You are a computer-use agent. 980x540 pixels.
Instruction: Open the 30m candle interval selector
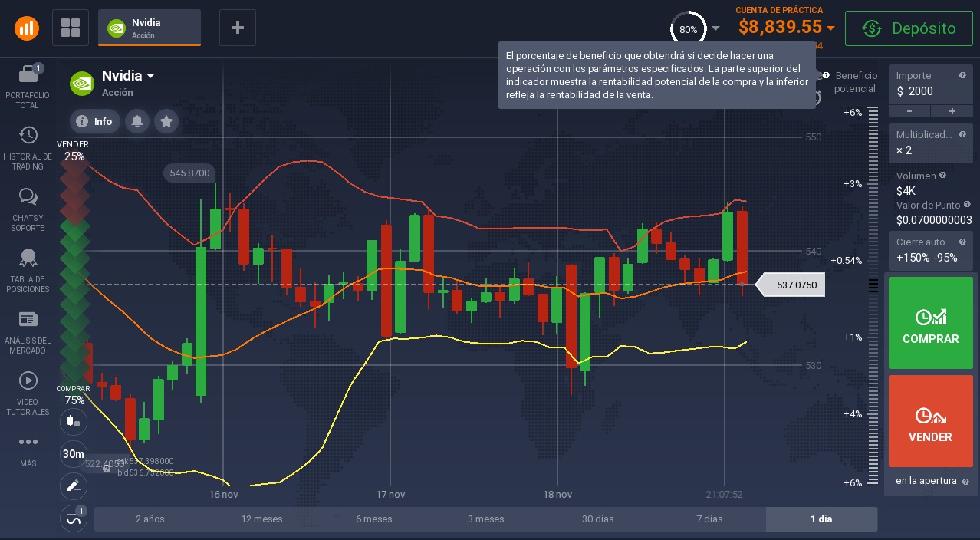(74, 453)
